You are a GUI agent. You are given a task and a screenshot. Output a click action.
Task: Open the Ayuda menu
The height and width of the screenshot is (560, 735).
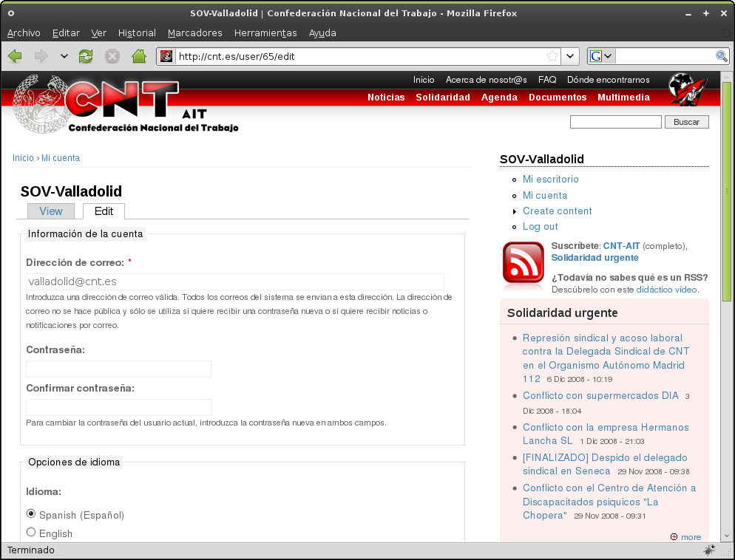coord(322,33)
